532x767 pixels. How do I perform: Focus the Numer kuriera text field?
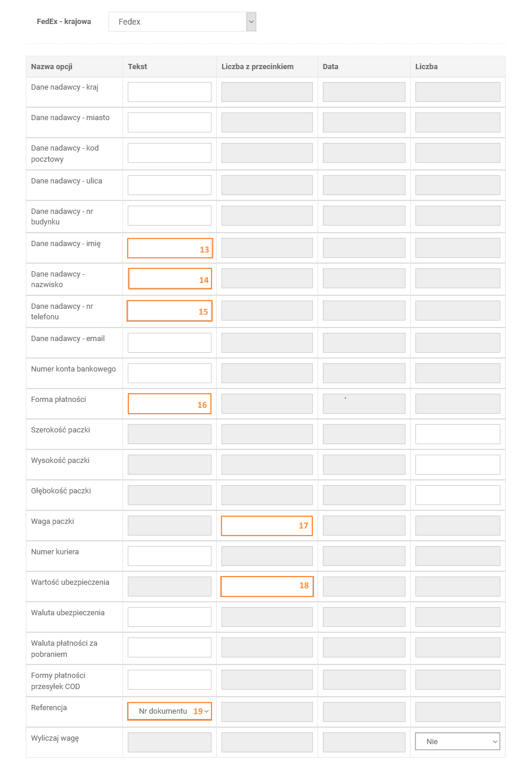(x=169, y=556)
